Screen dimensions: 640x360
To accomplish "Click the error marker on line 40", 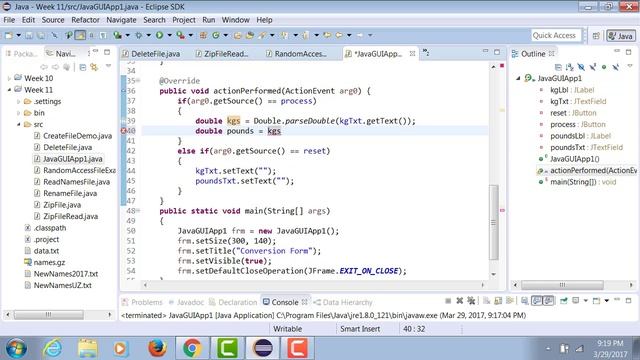I will point(123,131).
